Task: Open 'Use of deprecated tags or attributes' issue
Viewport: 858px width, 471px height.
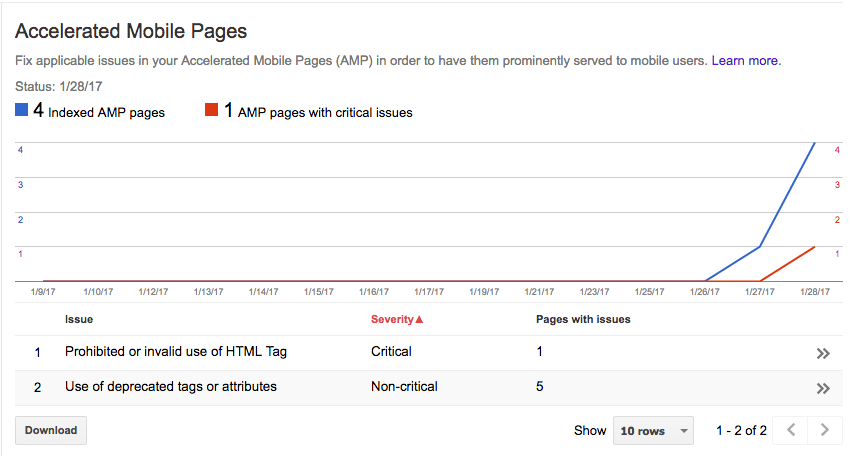Action: [171, 387]
